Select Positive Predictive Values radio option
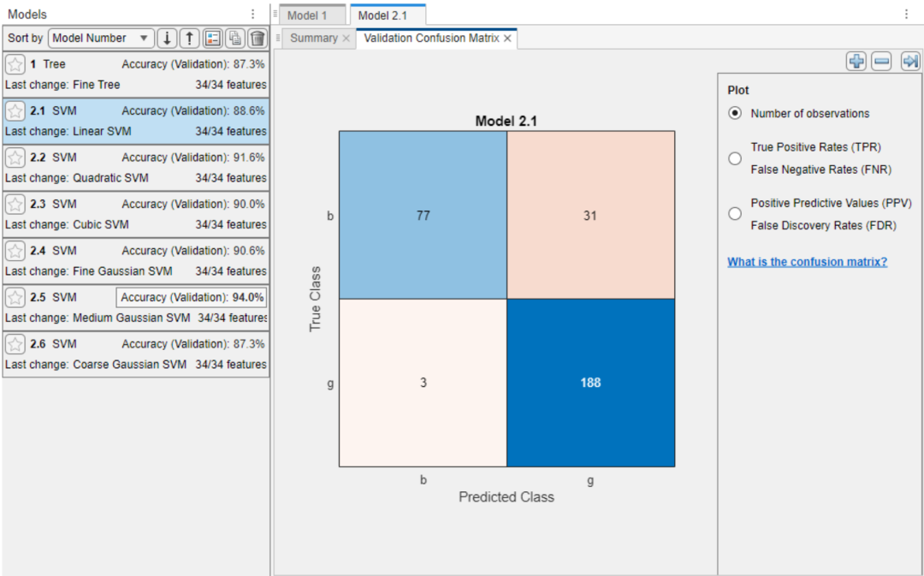The width and height of the screenshot is (924, 576). pos(735,213)
